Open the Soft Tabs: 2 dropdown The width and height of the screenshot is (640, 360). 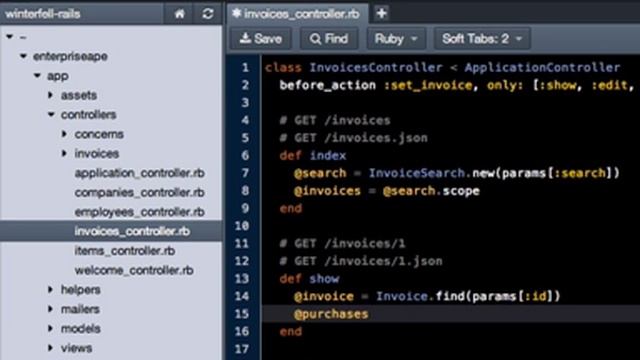pos(482,39)
